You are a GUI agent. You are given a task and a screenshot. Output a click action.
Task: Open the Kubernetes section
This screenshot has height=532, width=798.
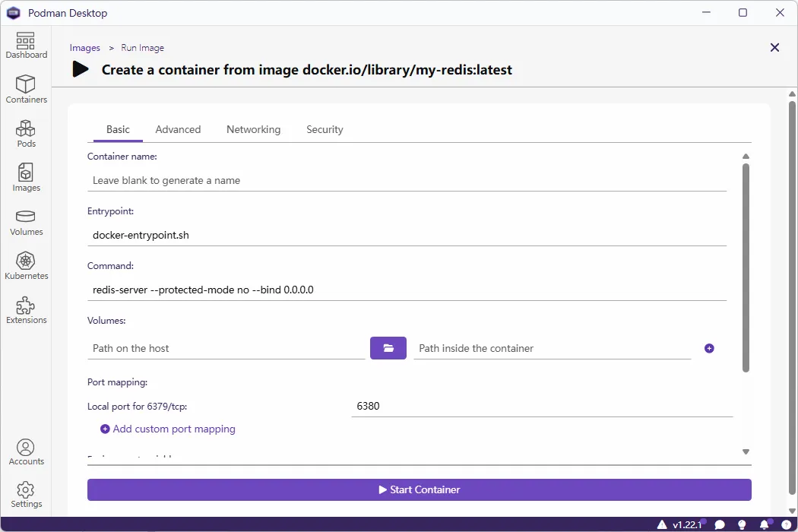26,267
